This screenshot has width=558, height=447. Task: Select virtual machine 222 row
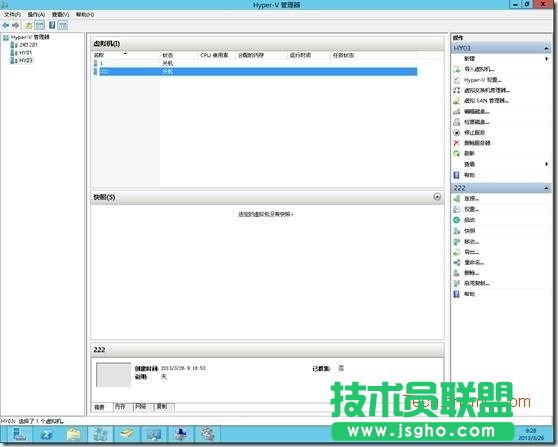254,72
